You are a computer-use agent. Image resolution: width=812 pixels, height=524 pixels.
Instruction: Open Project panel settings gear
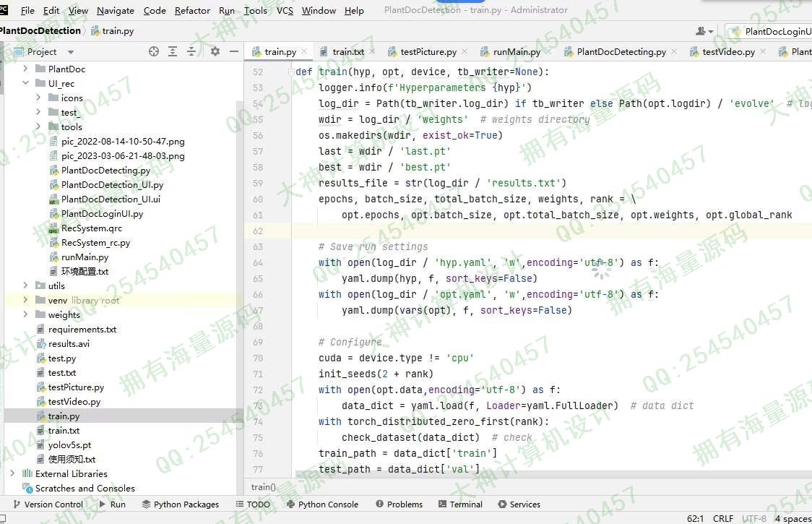click(x=215, y=51)
